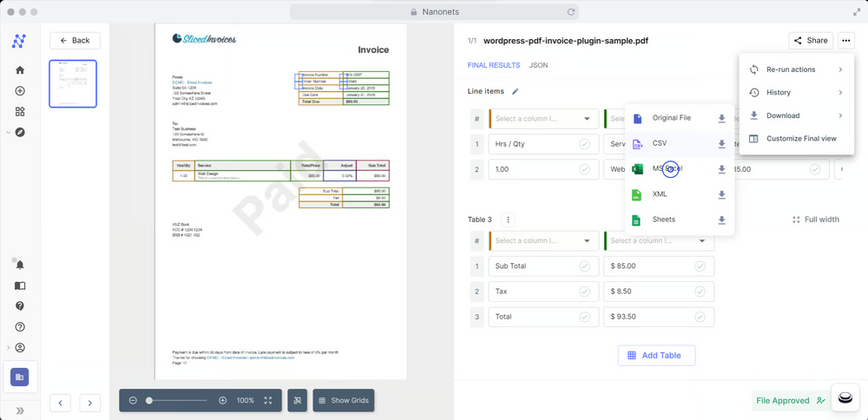Click the pencil edit icon beside Line items
Screen dimensions: 868x420
(515, 91)
